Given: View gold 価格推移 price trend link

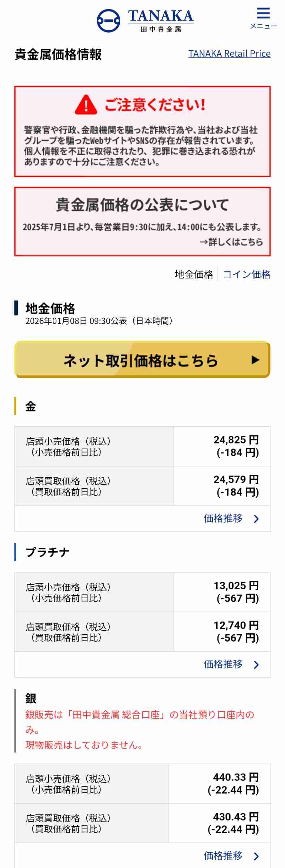Looking at the screenshot, I should pos(223,519).
